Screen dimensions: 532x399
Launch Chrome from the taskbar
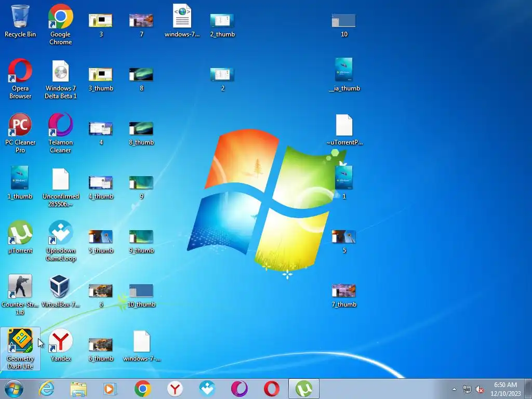[x=142, y=389]
